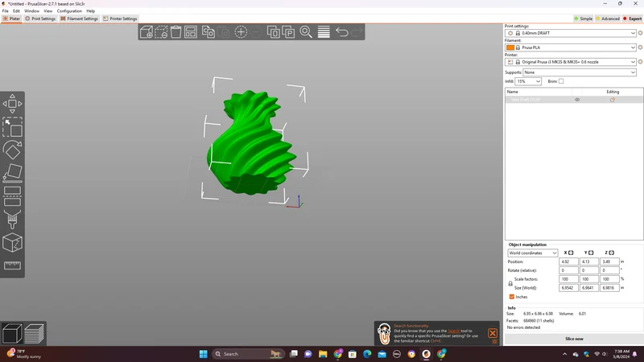Toggle mirror along X axis button
The height and width of the screenshot is (362, 644).
[x=571, y=253]
